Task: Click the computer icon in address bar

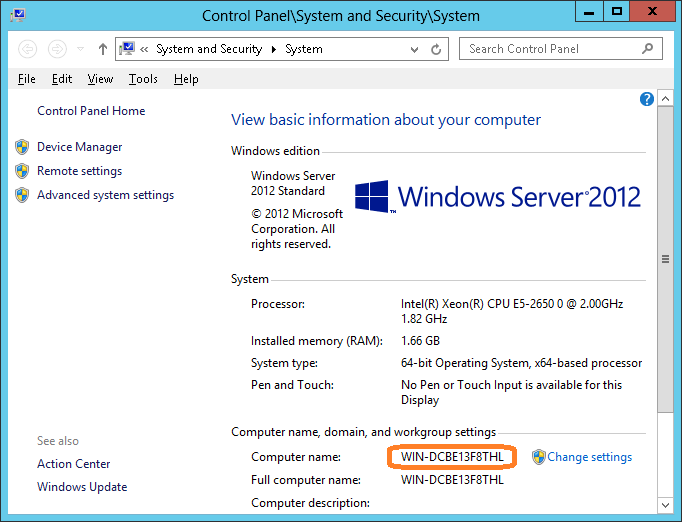Action: (127, 49)
